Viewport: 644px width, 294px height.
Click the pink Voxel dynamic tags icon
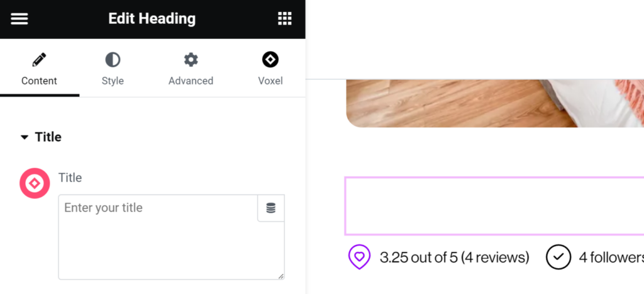(35, 184)
